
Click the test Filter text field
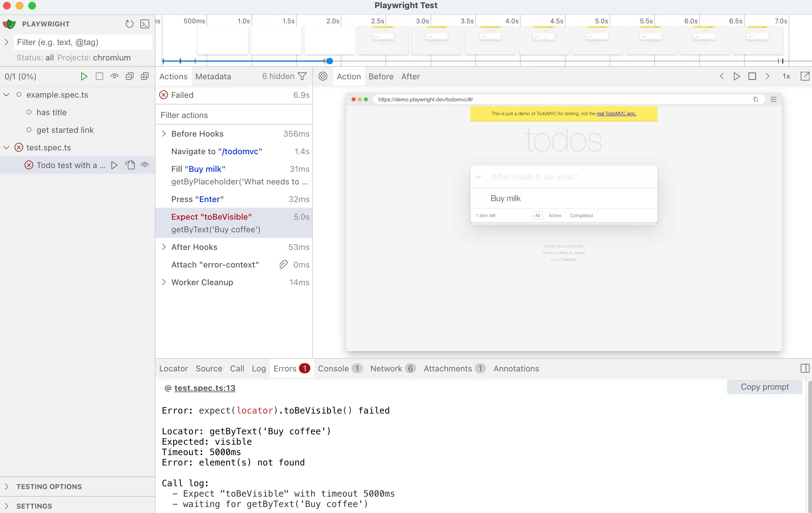pos(83,42)
